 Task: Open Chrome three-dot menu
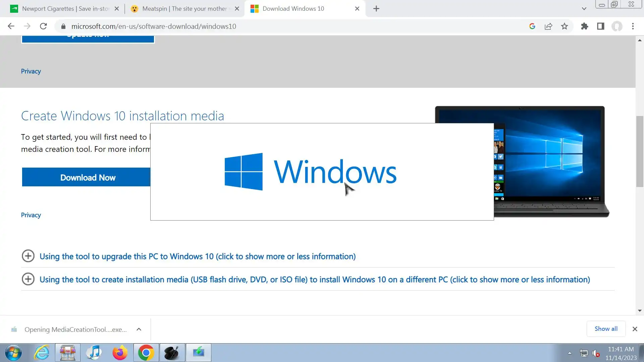(633, 26)
